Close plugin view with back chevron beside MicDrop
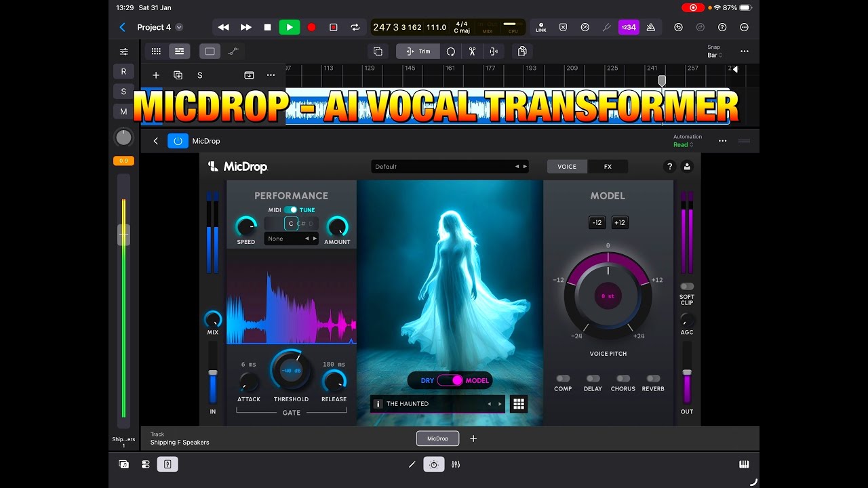This screenshot has width=868, height=488. click(155, 141)
